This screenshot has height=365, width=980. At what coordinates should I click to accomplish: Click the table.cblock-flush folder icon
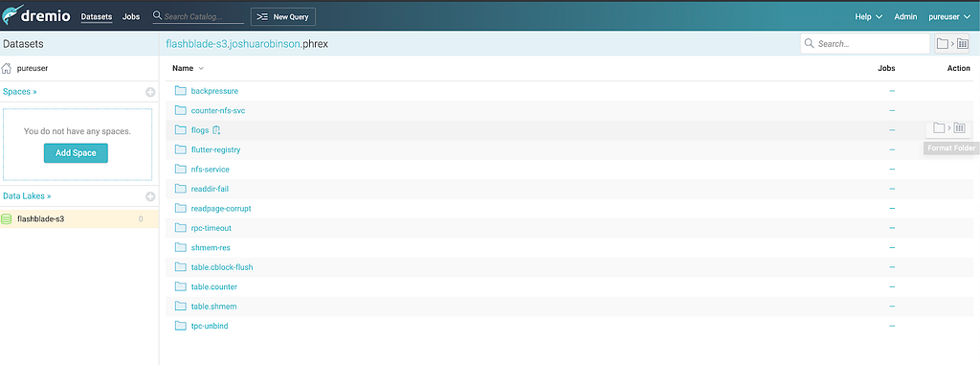[181, 266]
